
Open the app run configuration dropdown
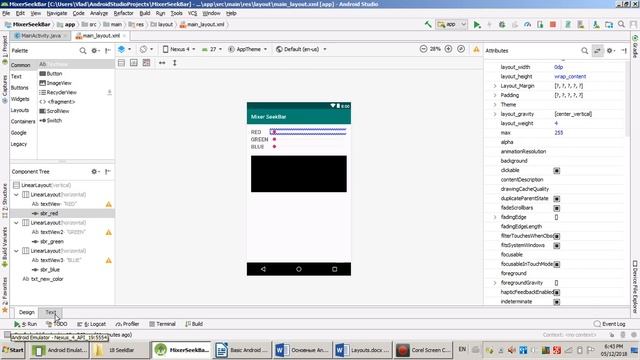click(x=451, y=24)
